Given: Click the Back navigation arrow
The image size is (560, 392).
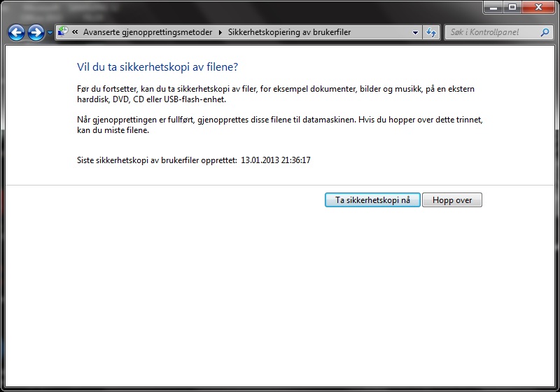Looking at the screenshot, I should click(x=16, y=32).
